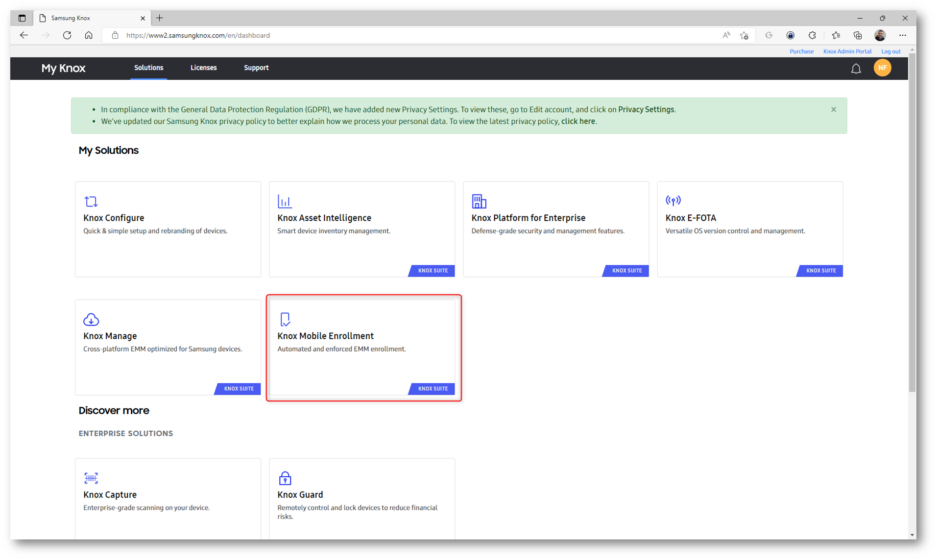
Task: Click 'Automated and enforced EMM enrollment.' description
Action: 341,349
